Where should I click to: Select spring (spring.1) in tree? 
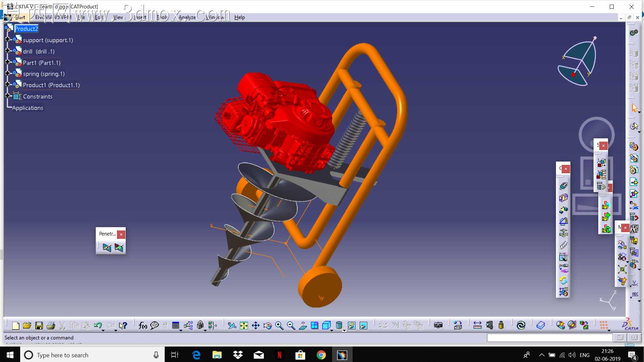click(44, 74)
